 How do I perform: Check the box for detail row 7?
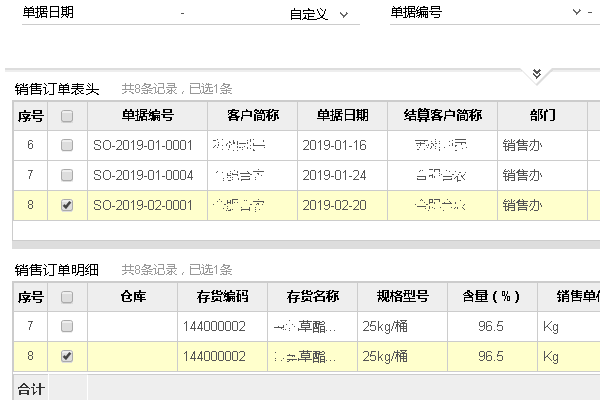coord(67,327)
